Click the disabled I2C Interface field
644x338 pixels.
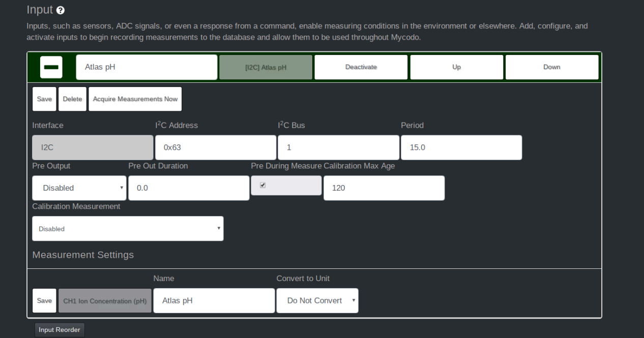coord(93,147)
